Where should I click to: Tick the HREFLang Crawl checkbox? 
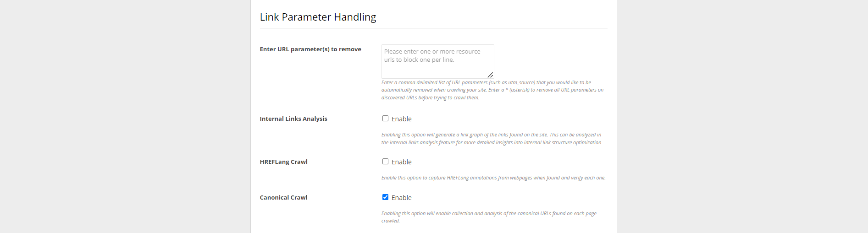pos(385,162)
